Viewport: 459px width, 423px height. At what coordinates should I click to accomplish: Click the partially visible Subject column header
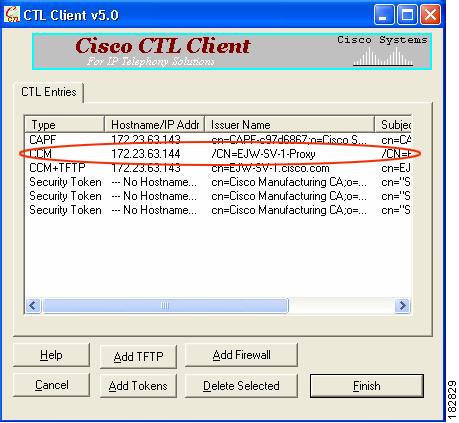393,125
